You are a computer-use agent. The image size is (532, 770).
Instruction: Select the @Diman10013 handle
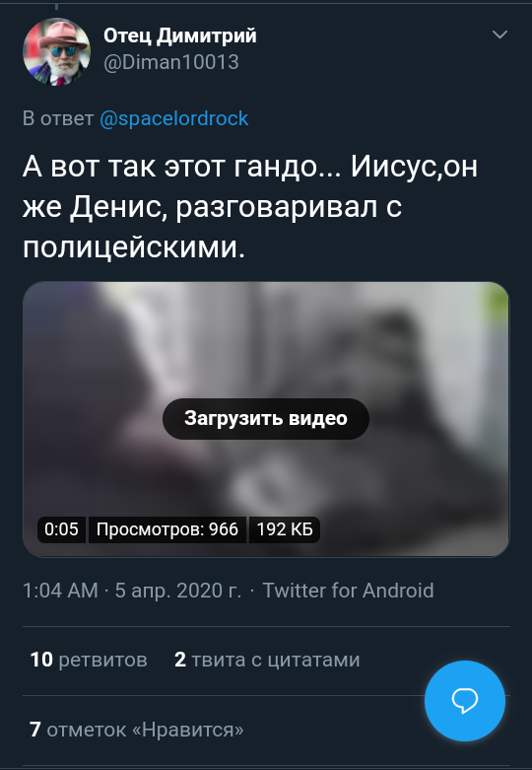tap(170, 62)
